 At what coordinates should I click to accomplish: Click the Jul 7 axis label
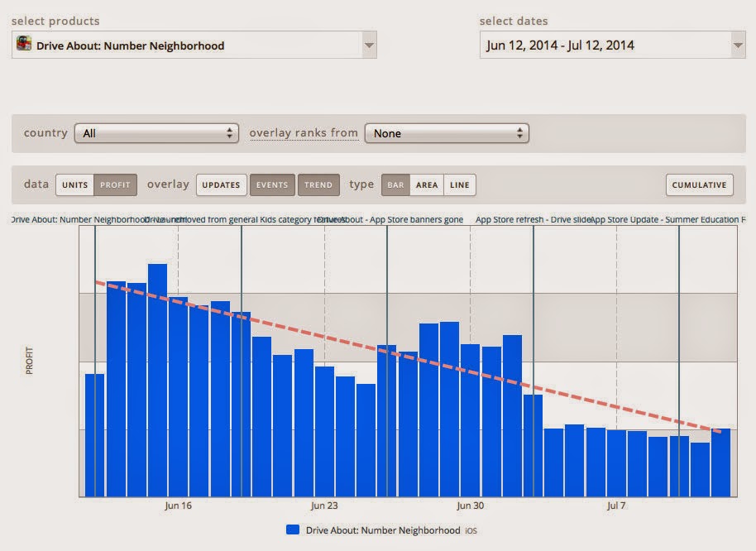tap(616, 505)
